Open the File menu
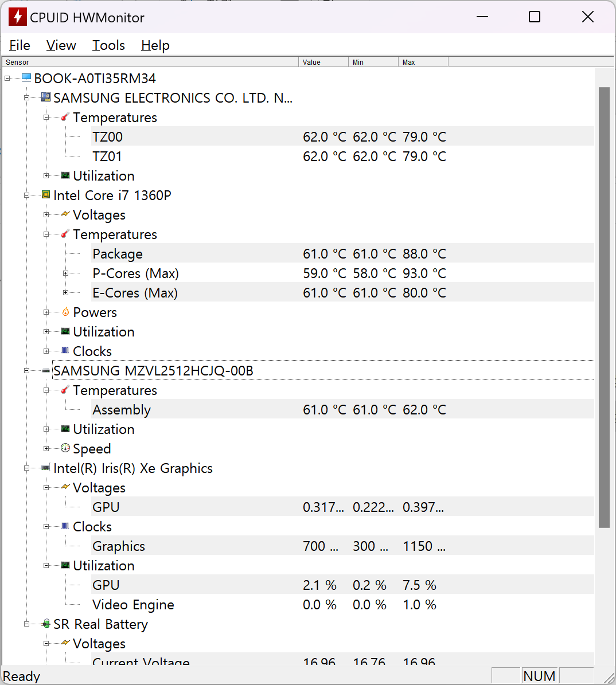Screen dimensions: 616x685 click(20, 45)
